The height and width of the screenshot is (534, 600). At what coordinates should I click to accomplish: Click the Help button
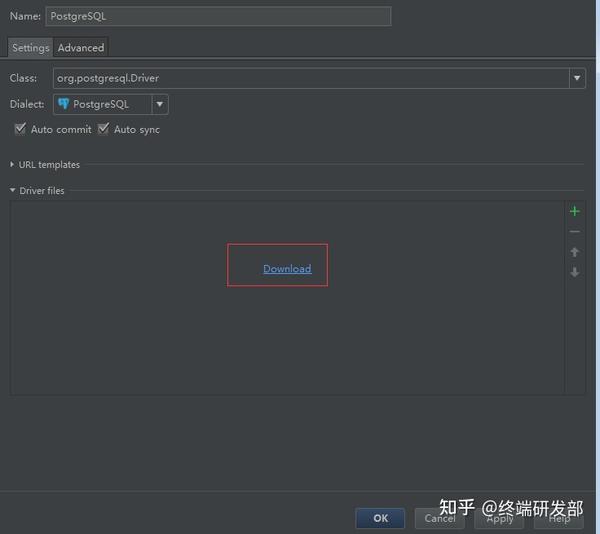point(559,518)
